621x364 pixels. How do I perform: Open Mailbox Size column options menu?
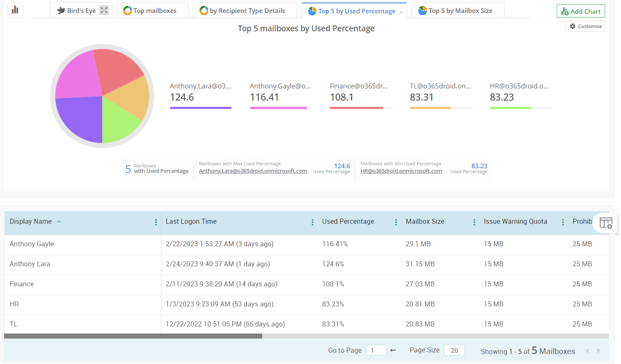(x=474, y=222)
